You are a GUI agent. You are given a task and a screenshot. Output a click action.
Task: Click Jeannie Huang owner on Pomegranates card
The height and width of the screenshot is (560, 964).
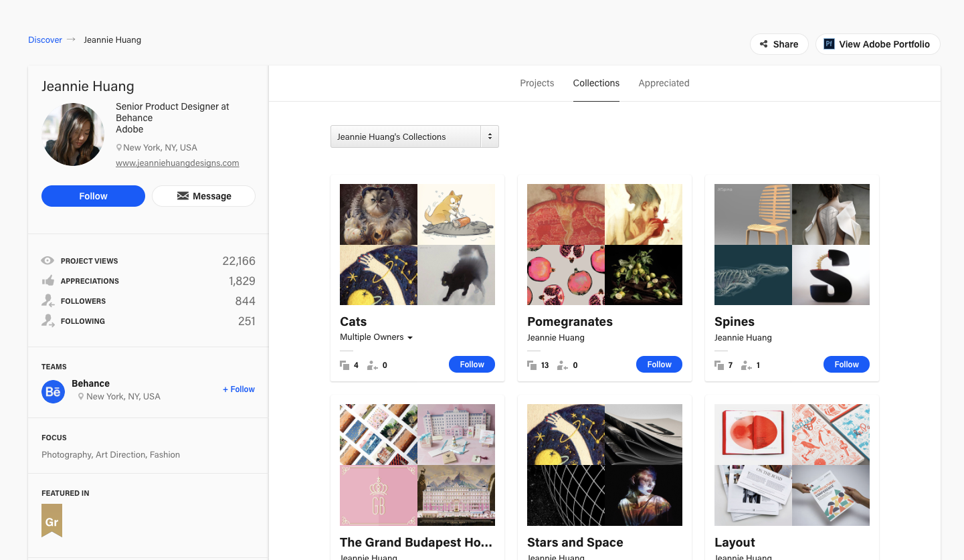[x=556, y=337]
